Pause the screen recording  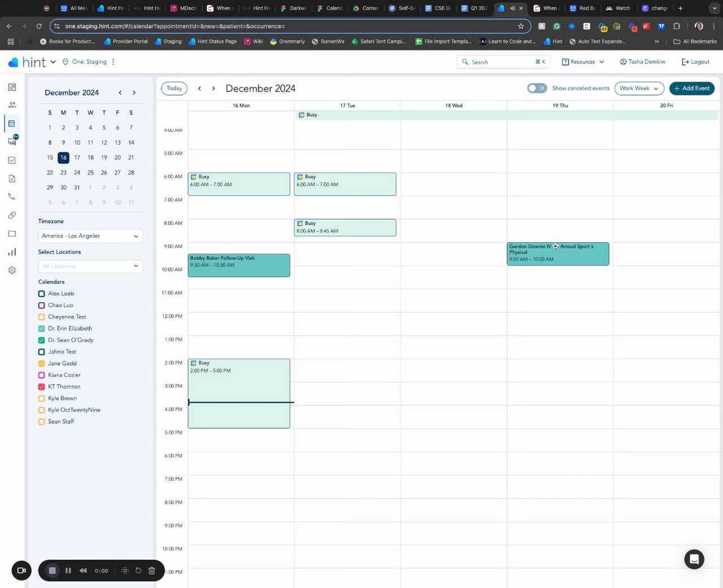click(x=68, y=570)
